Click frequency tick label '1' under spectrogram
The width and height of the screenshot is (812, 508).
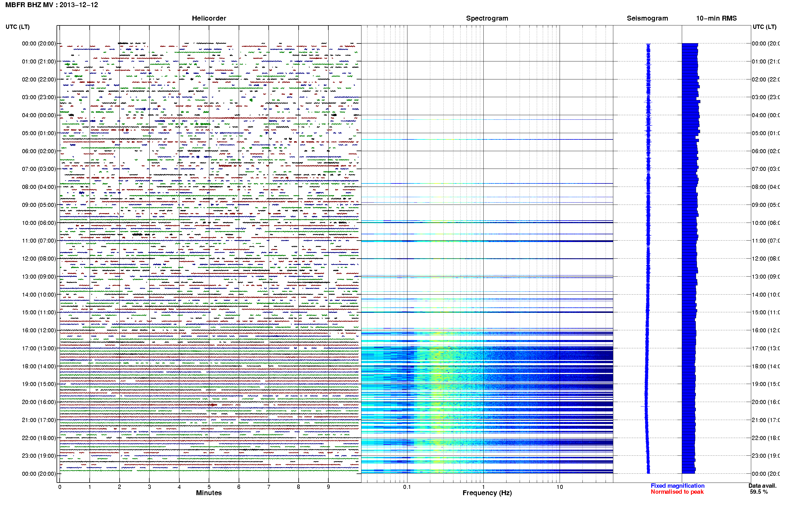(x=483, y=487)
